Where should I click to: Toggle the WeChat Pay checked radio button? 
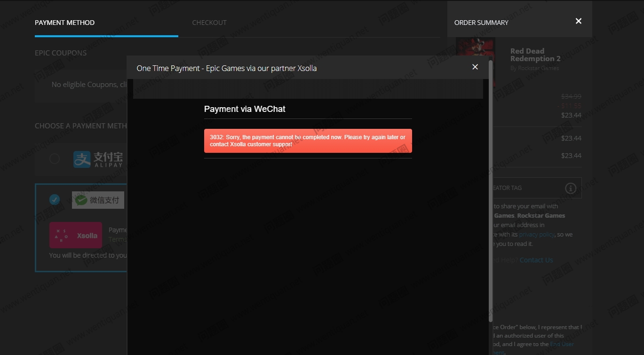tap(55, 200)
